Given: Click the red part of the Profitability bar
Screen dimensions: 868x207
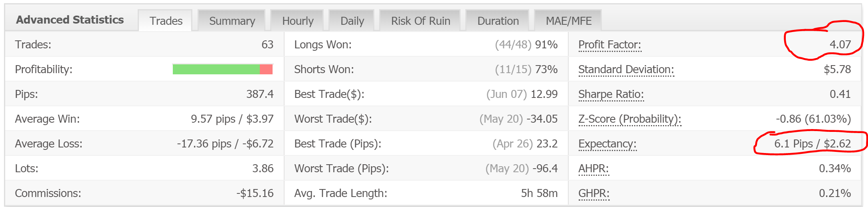Looking at the screenshot, I should [x=266, y=70].
